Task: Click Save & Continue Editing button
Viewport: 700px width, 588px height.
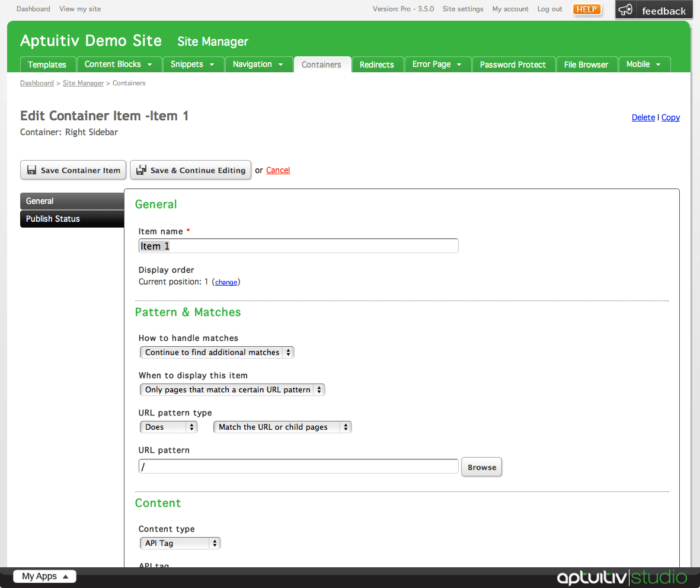Action: tap(191, 170)
